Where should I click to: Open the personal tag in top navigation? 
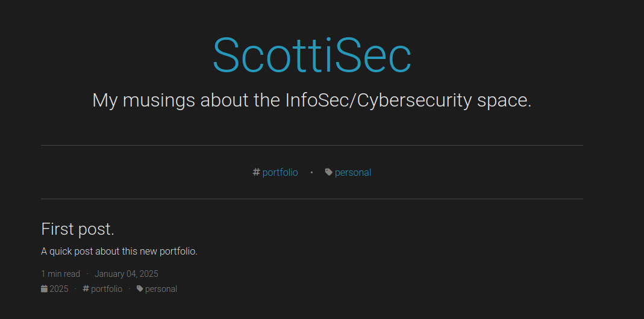(353, 173)
